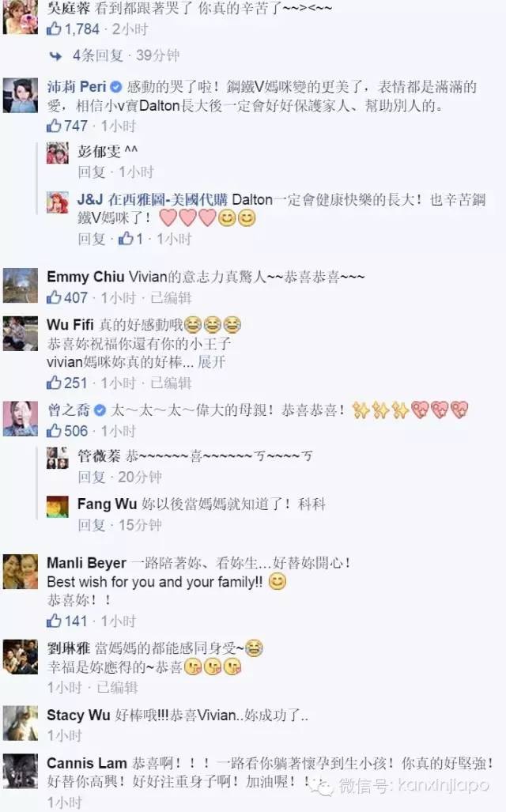Image resolution: width=506 pixels, height=812 pixels.
Task: Click the like thumb next to 747
Action: [x=54, y=126]
